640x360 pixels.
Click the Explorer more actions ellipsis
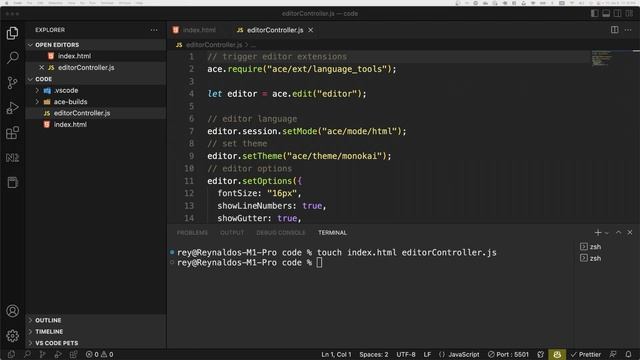[154, 30]
